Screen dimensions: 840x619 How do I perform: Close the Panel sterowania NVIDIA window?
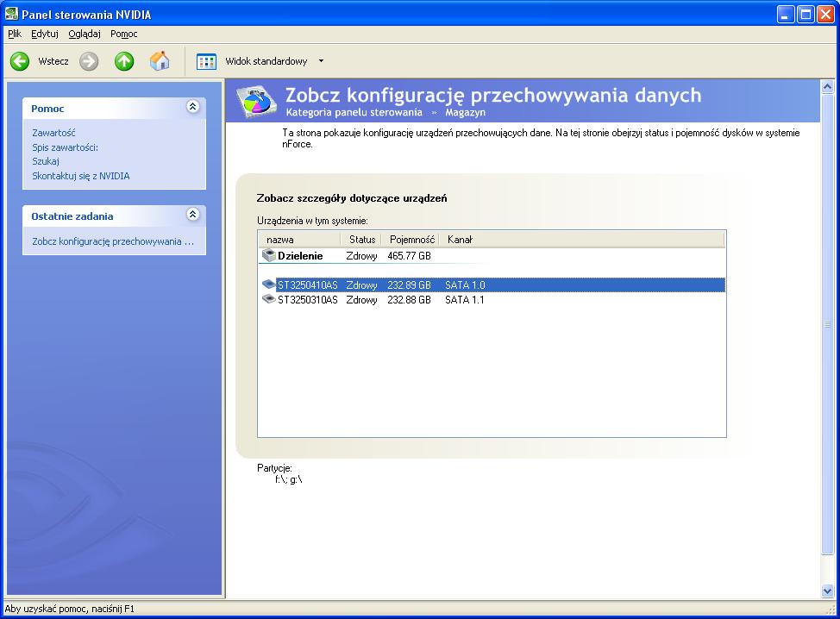pos(825,15)
